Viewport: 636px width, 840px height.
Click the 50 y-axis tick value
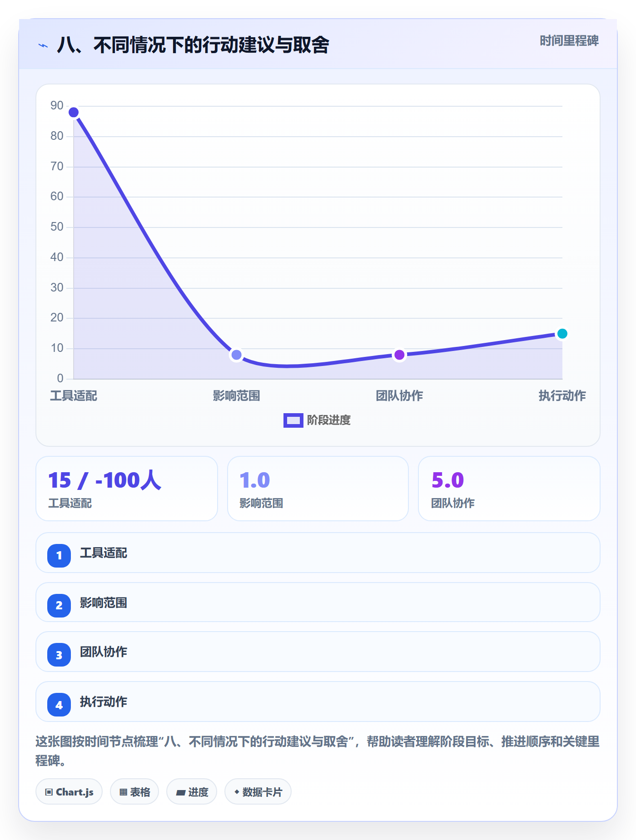point(57,227)
